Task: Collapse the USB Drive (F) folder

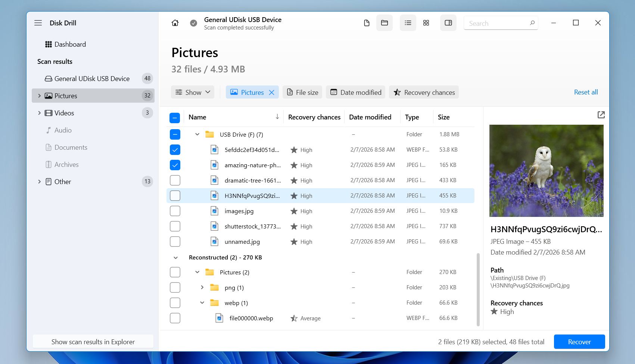Action: 197,134
